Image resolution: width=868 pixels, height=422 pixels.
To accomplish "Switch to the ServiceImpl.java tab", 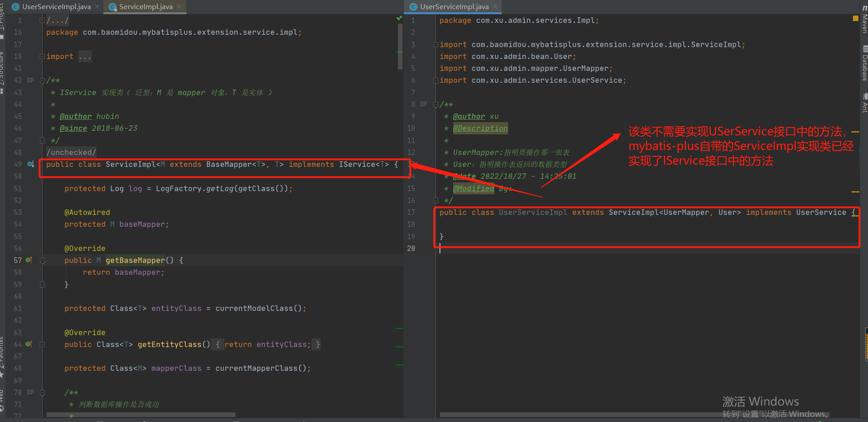I will click(x=145, y=7).
